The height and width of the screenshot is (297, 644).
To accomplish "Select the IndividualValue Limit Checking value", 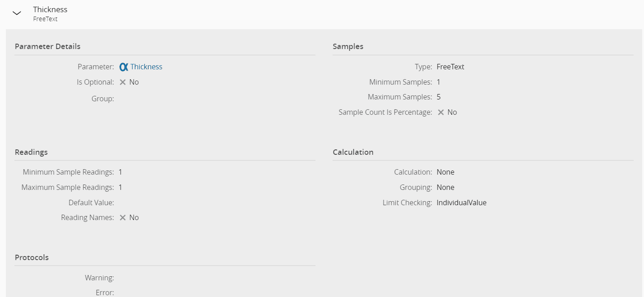I will [461, 203].
